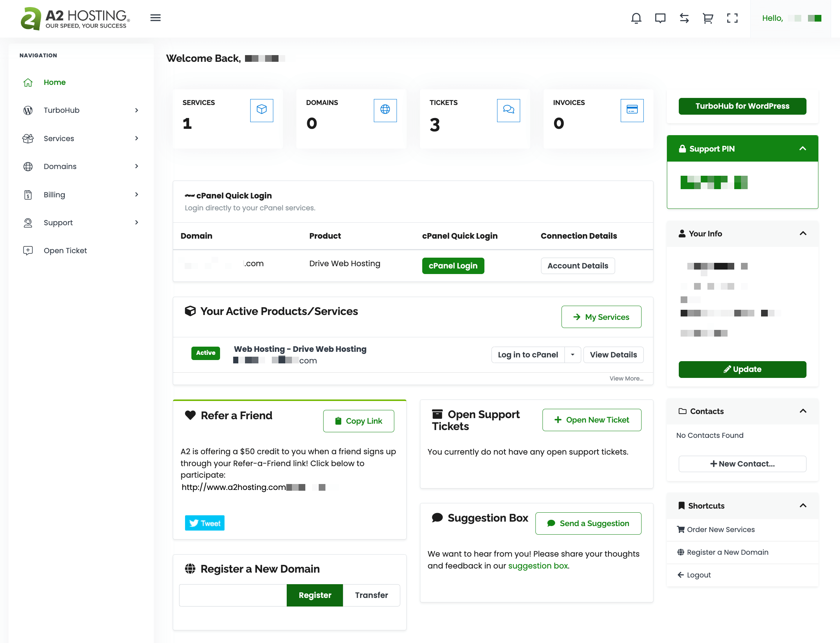The image size is (840, 643).
Task: Click the transfer arrows icon in top bar
Action: (x=684, y=18)
